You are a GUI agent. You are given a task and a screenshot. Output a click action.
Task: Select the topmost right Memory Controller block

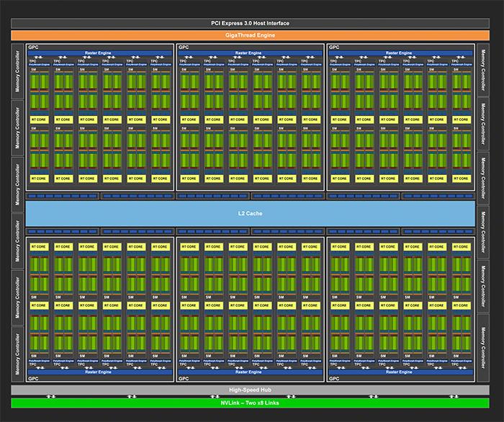coord(485,71)
